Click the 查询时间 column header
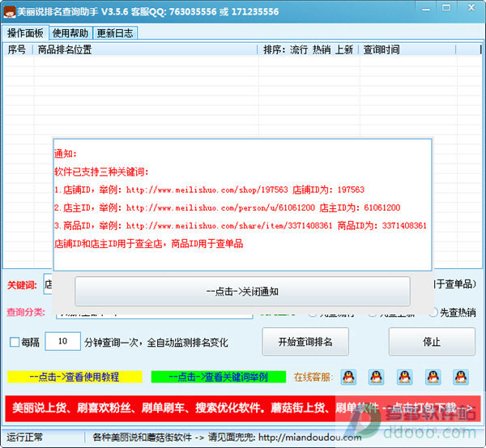486x448 pixels. pyautogui.click(x=407, y=49)
